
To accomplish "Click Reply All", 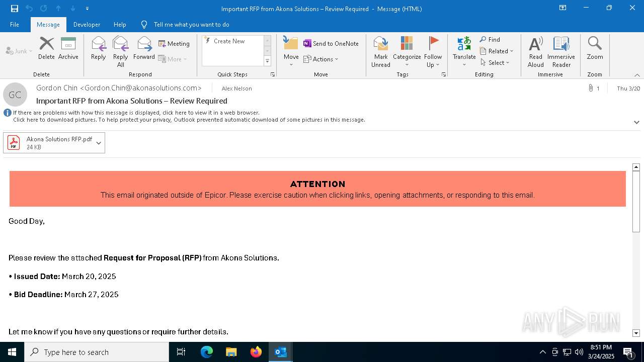I will (x=121, y=52).
